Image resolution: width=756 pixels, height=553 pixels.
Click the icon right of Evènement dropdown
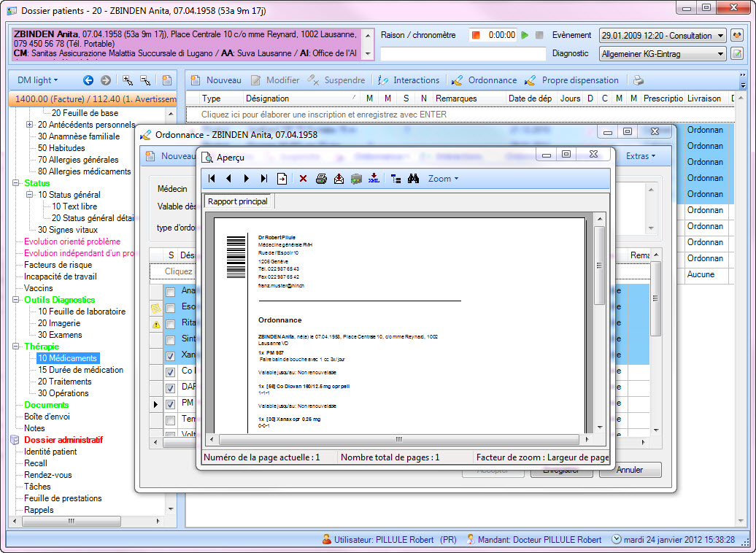(737, 35)
